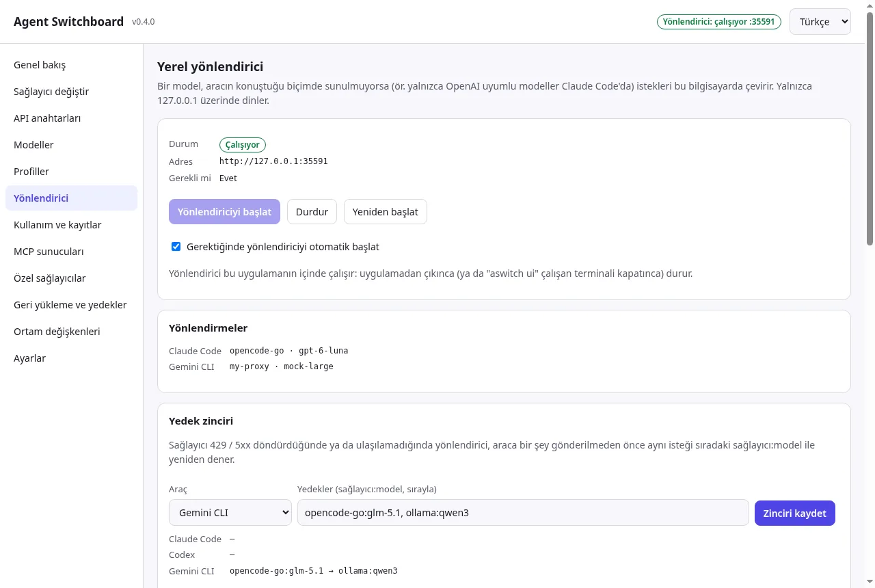This screenshot has width=875, height=588.
Task: Click the Çalışıyor status badge
Action: click(x=242, y=145)
